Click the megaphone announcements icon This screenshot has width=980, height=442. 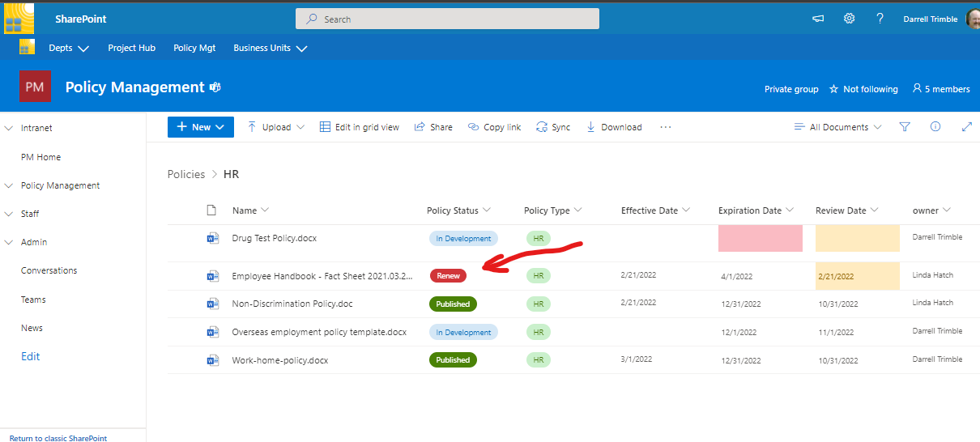(818, 19)
